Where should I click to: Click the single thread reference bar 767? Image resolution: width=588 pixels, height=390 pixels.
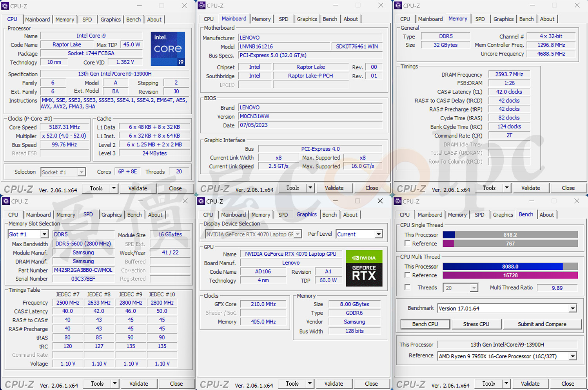click(x=510, y=244)
